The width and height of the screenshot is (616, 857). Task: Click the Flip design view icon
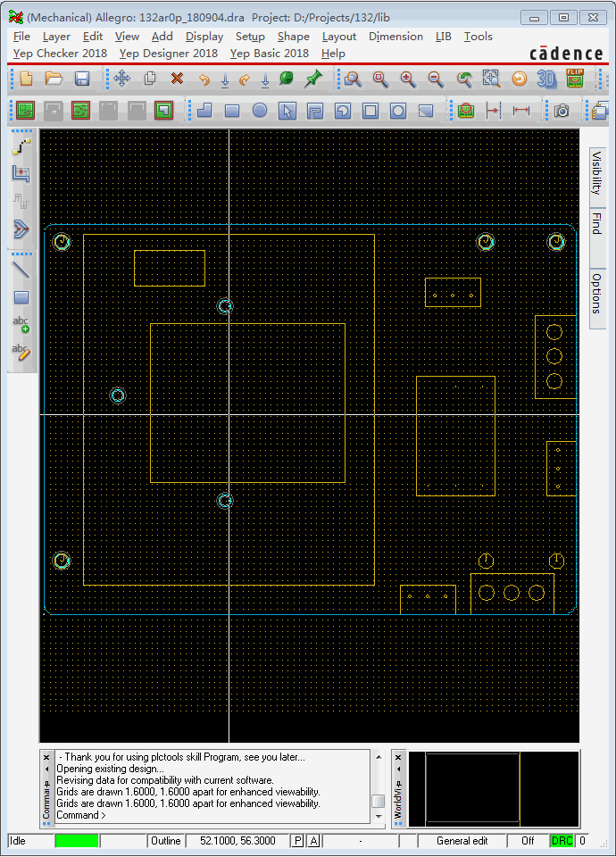(575, 79)
